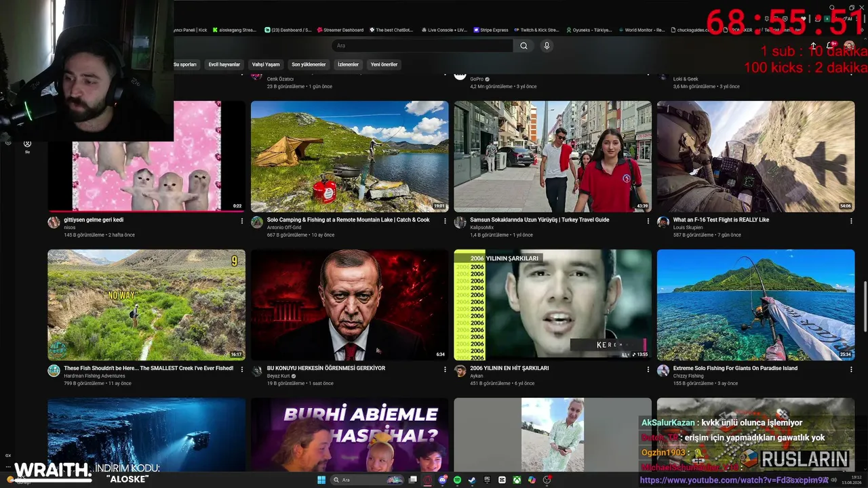The height and width of the screenshot is (488, 868).
Task: Open Discord from the taskbar
Action: pyautogui.click(x=443, y=480)
